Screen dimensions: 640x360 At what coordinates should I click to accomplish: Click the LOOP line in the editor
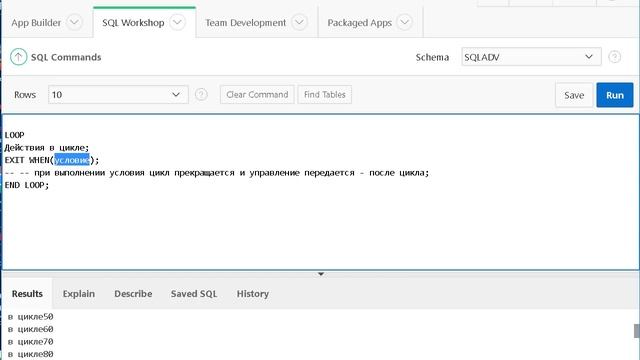(14, 135)
